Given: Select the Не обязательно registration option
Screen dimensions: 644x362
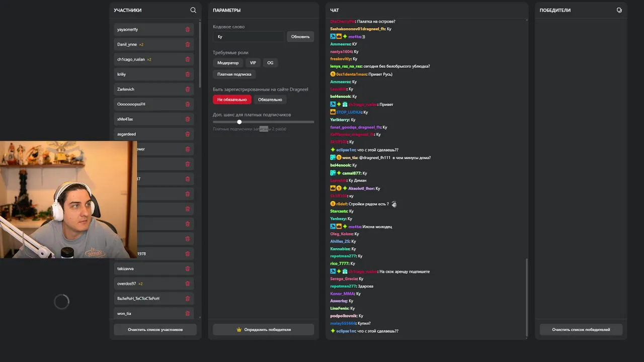Looking at the screenshot, I should [x=232, y=100].
